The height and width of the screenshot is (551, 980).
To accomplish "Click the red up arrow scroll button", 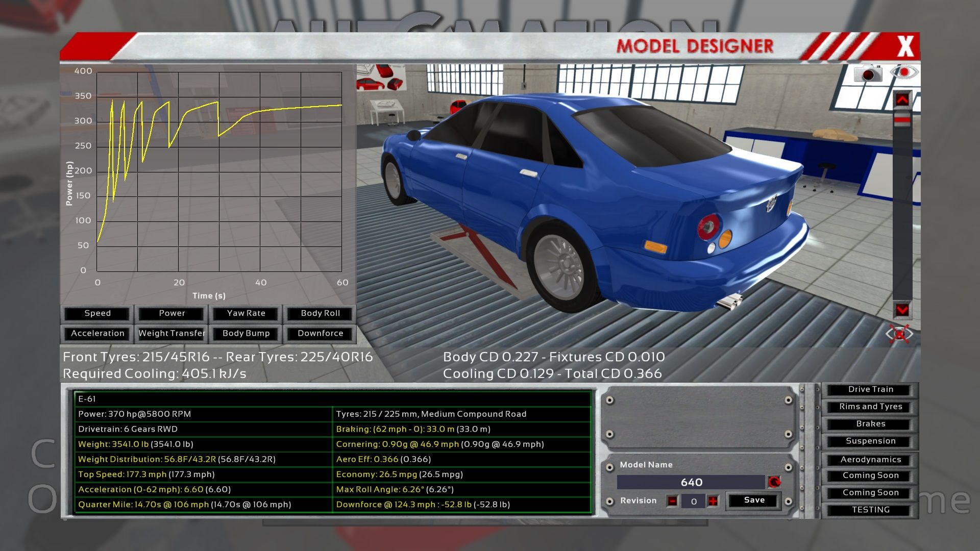I will (902, 99).
